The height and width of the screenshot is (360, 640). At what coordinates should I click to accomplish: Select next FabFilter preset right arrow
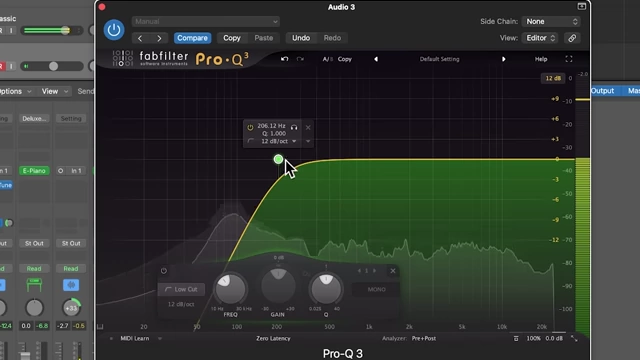[x=504, y=59]
